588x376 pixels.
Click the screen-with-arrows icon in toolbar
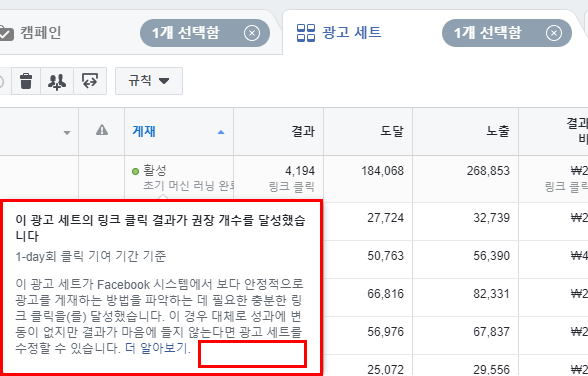[x=90, y=81]
